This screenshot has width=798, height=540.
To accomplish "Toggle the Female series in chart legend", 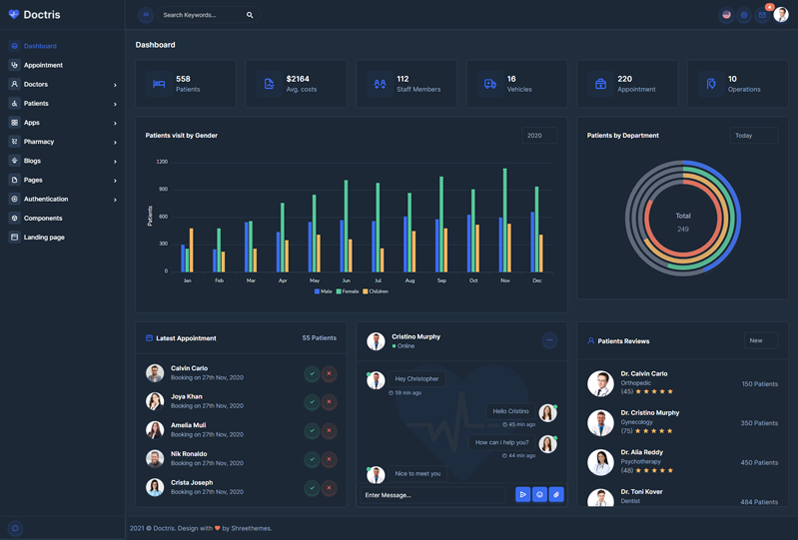I will 347,291.
